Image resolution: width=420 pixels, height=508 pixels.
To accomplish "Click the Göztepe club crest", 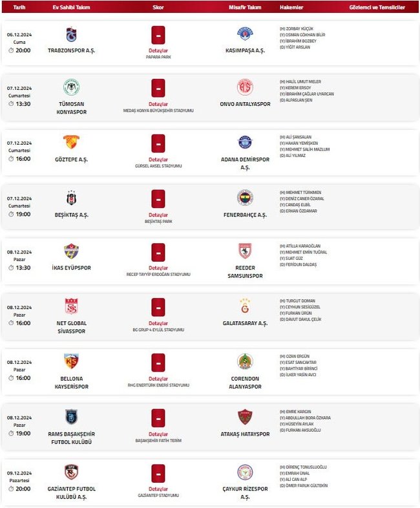I will tap(71, 142).
